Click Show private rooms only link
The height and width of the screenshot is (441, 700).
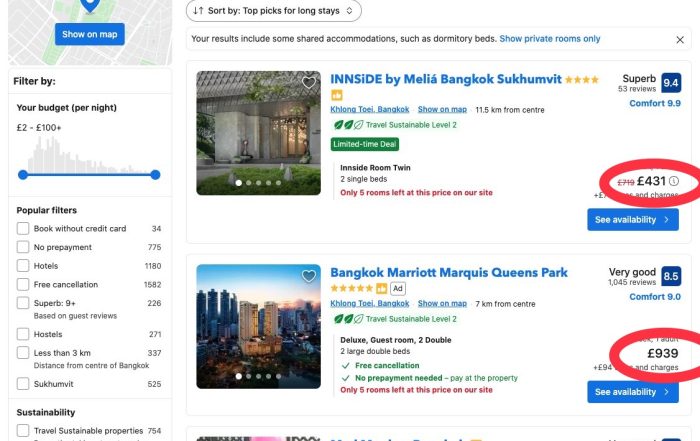click(550, 39)
